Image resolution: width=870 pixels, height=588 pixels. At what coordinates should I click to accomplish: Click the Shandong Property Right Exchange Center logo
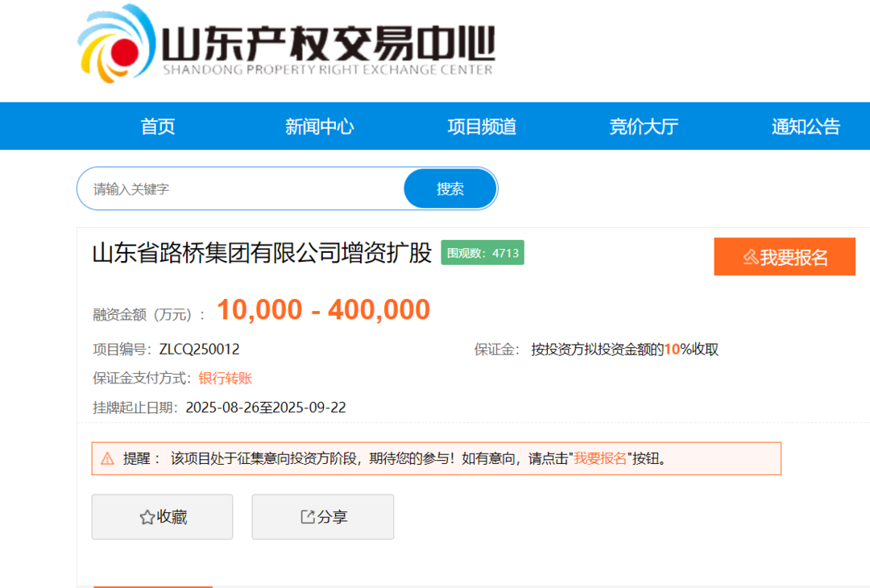286,44
